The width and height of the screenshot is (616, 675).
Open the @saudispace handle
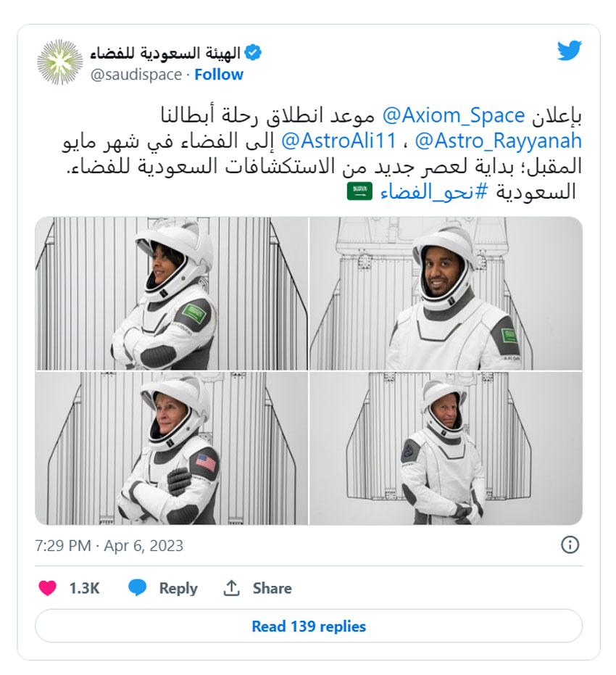point(136,75)
